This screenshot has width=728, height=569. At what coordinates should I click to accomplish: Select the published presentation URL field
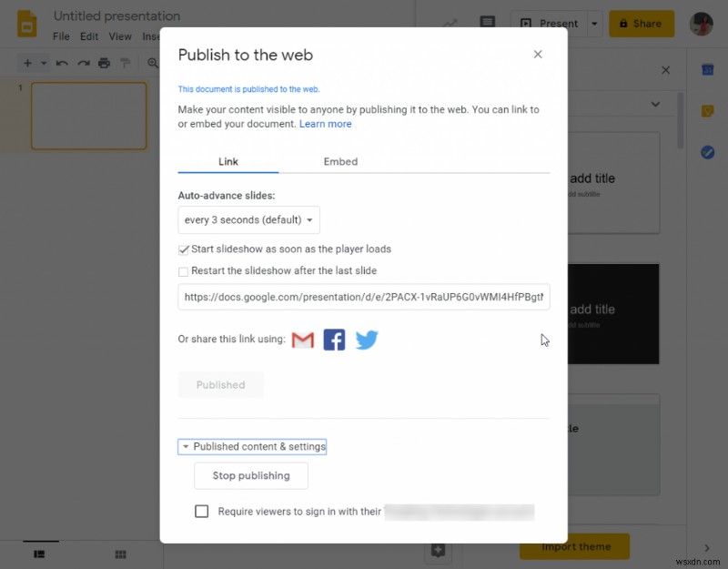pos(364,298)
